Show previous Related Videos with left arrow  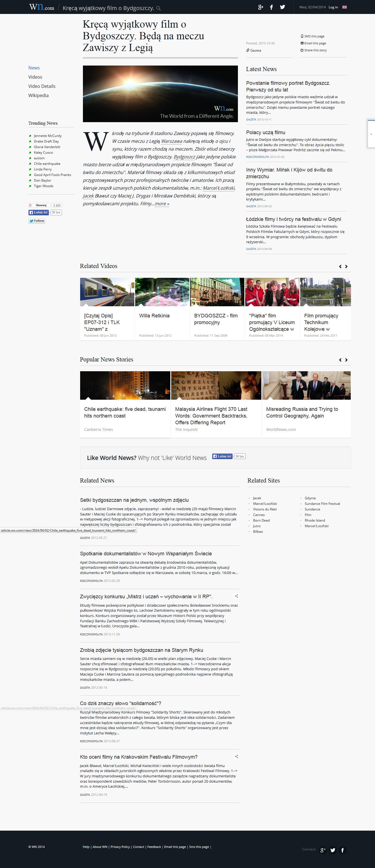point(340,267)
